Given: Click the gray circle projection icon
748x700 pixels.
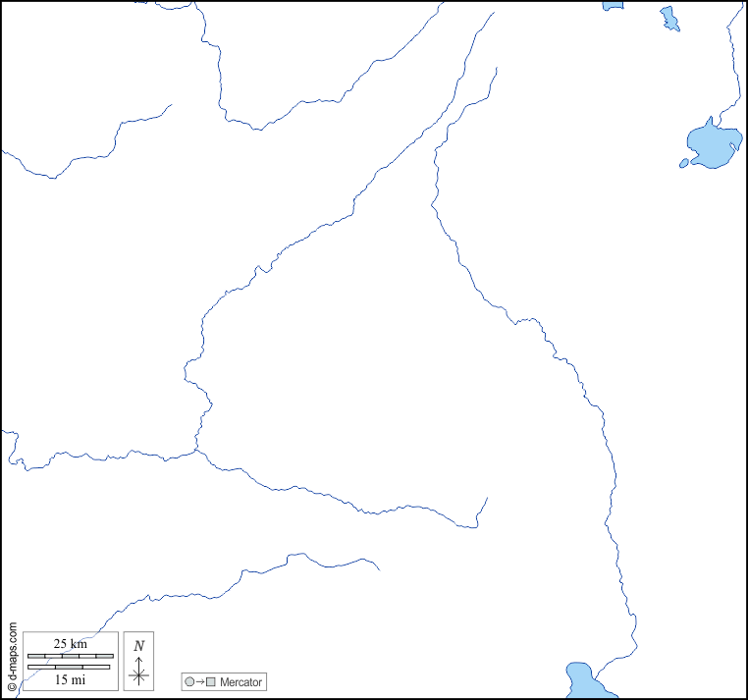Looking at the screenshot, I should (188, 681).
